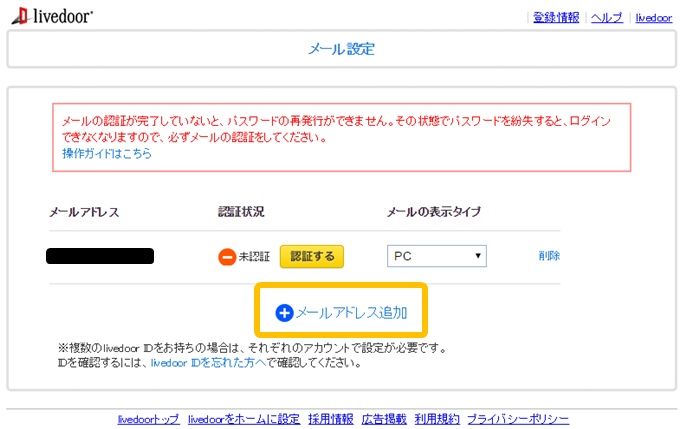Open livedoor IDを忘れた方へ link
This screenshot has width=685, height=429.
(x=208, y=363)
